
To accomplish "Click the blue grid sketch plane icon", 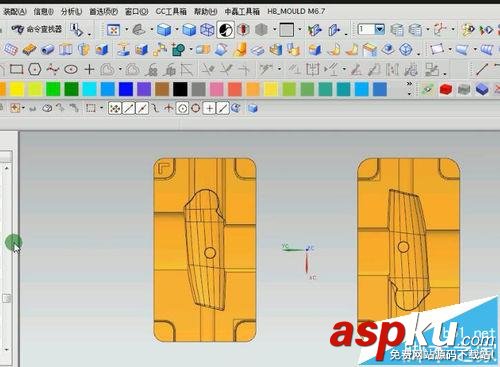I will pyautogui.click(x=10, y=50).
